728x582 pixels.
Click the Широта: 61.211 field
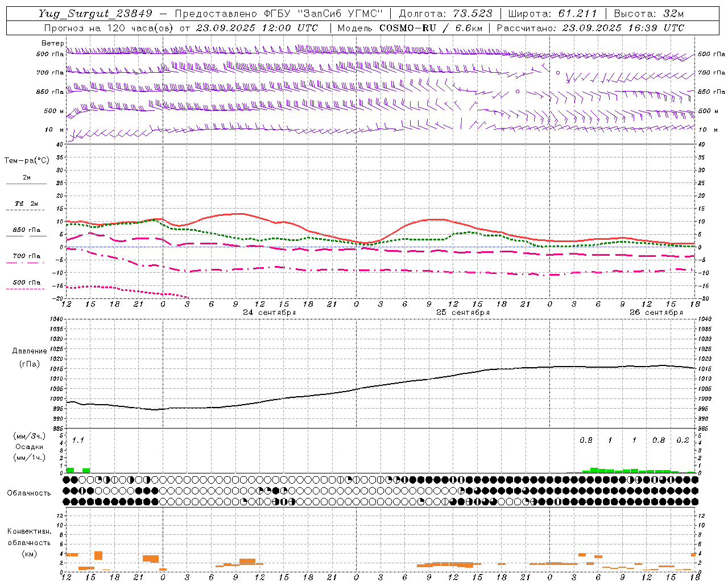tap(553, 14)
